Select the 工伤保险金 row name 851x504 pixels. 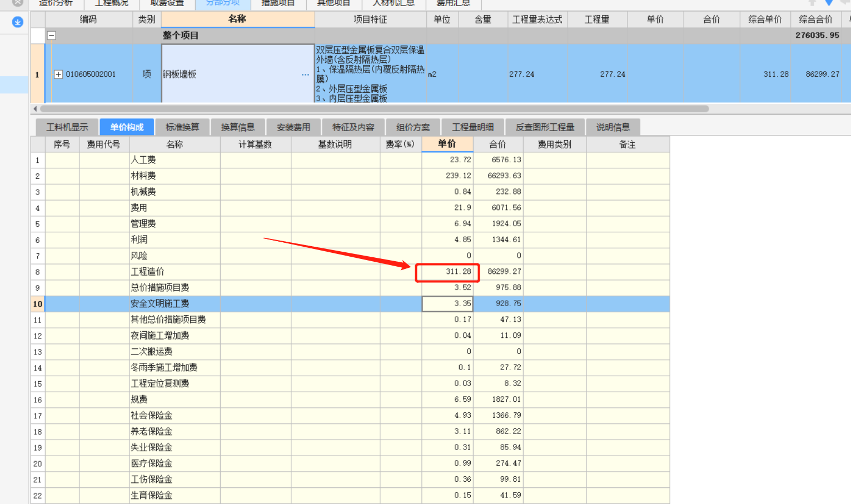(152, 480)
